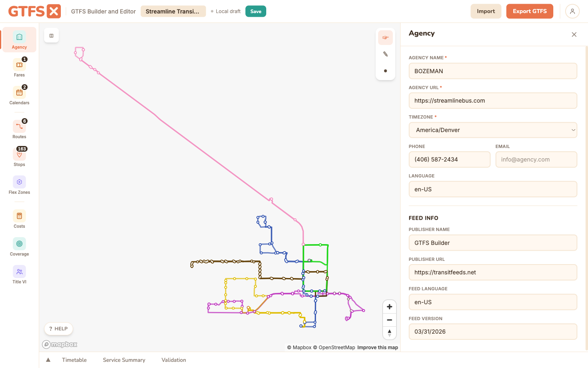Open the Mapbox attribution link

coord(299,348)
